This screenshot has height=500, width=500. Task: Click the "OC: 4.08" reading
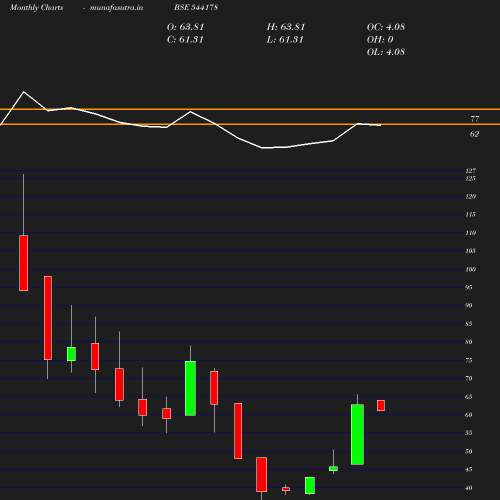386,27
